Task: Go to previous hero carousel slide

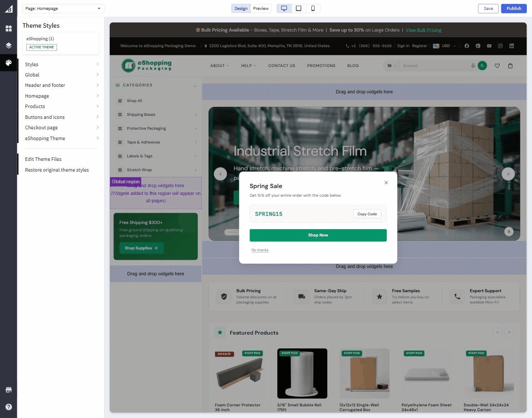Action: pos(220,174)
